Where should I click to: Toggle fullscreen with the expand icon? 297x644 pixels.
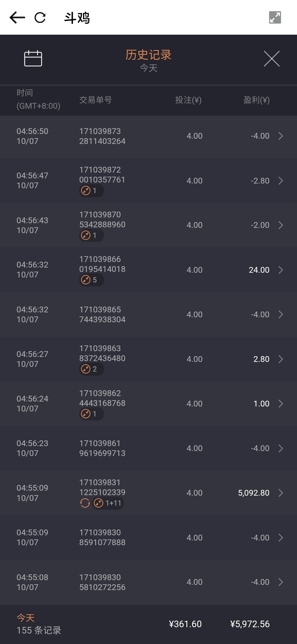(275, 18)
